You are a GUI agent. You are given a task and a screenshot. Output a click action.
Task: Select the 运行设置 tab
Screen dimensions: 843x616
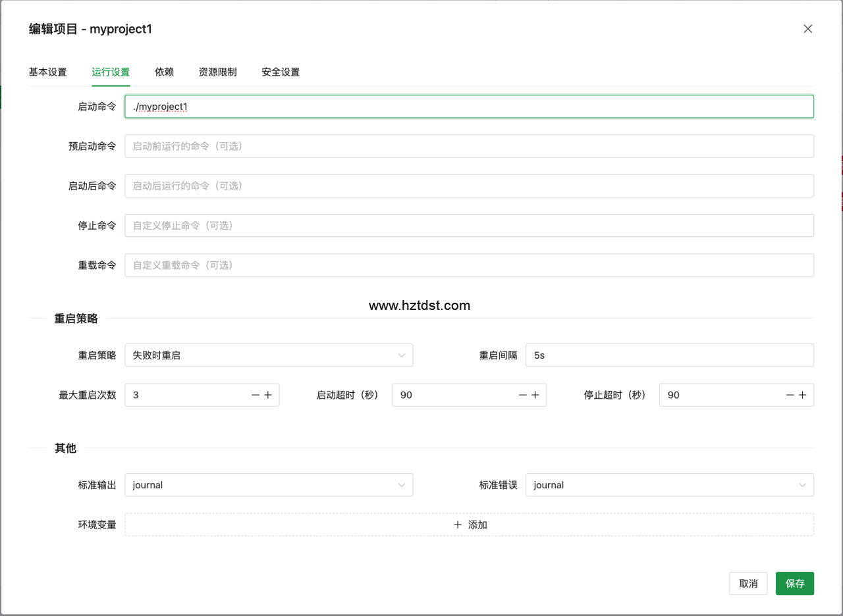[111, 72]
